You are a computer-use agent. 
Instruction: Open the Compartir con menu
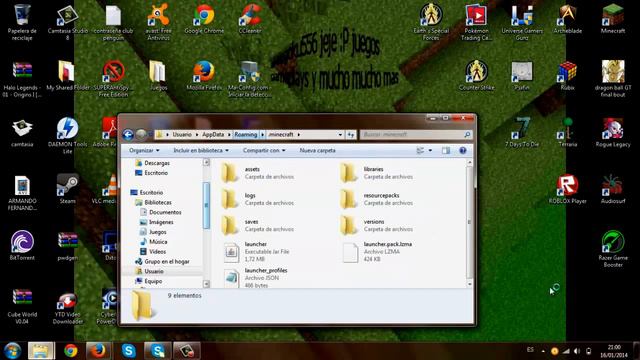click(x=264, y=151)
